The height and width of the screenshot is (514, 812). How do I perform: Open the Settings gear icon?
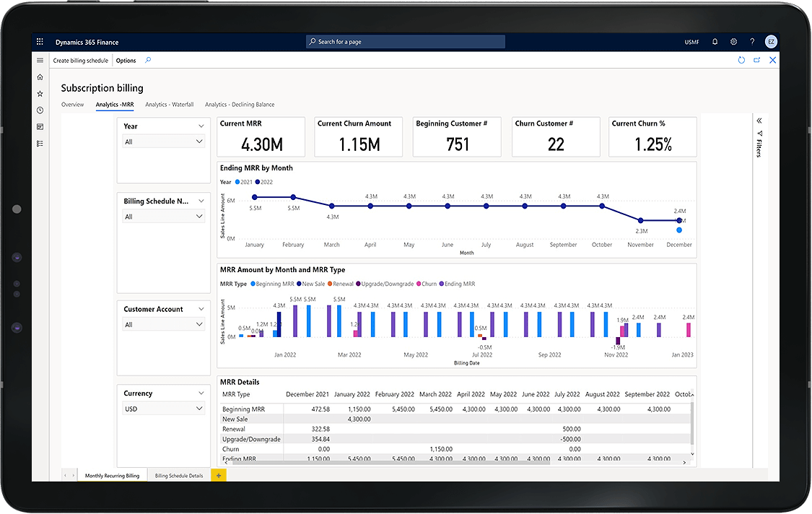tap(733, 42)
